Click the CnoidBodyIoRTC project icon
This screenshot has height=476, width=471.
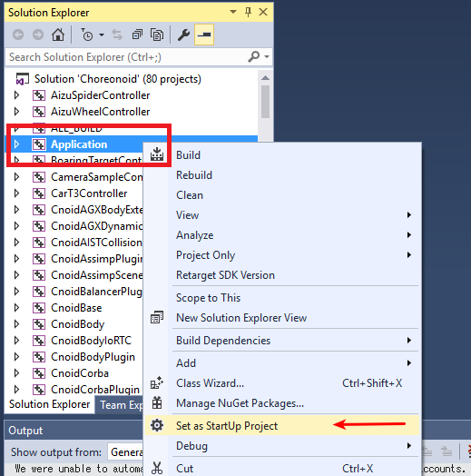39,341
